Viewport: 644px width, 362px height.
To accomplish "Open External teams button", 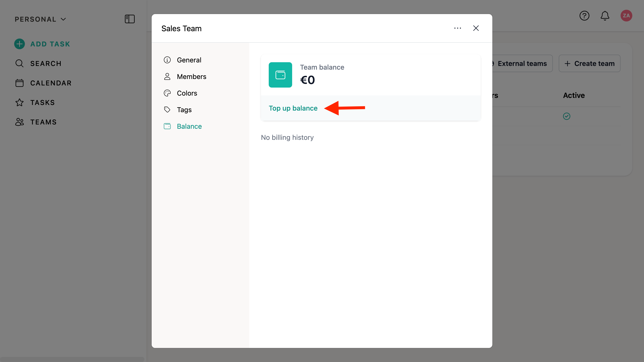I will tap(522, 63).
